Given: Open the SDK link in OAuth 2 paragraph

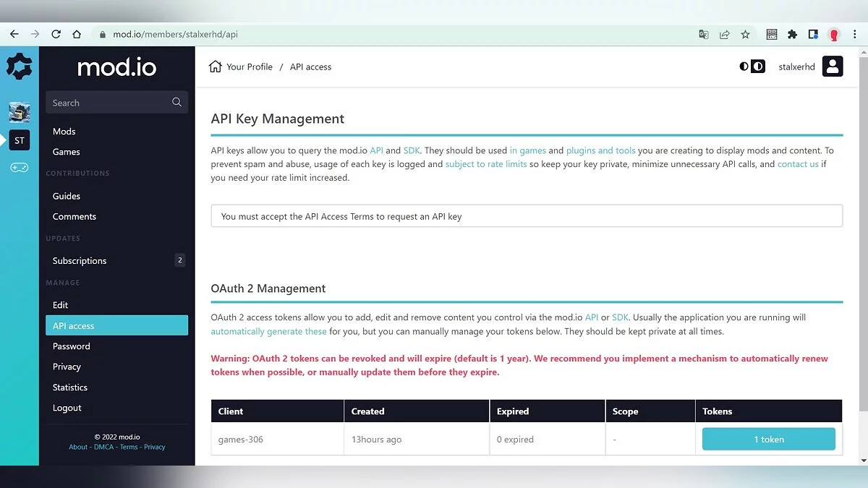Looking at the screenshot, I should coord(621,317).
